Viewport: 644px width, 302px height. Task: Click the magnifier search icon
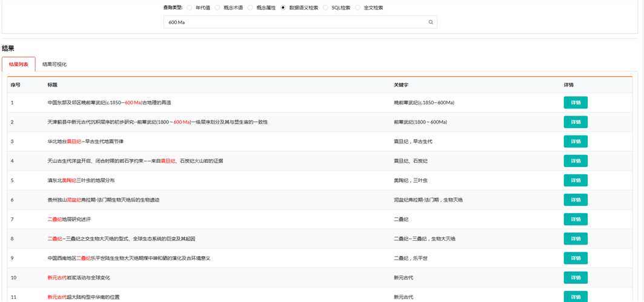coord(431,22)
